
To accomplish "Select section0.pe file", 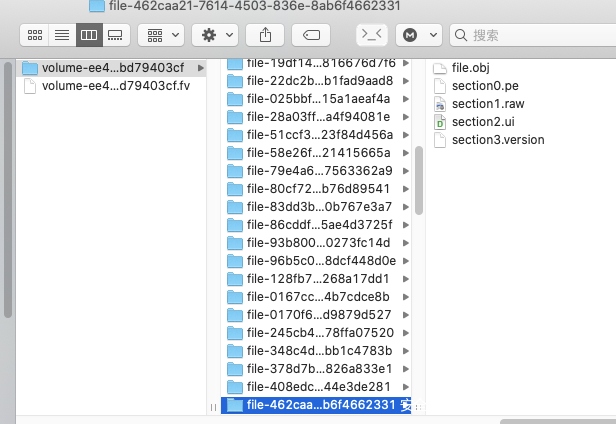I will (486, 86).
